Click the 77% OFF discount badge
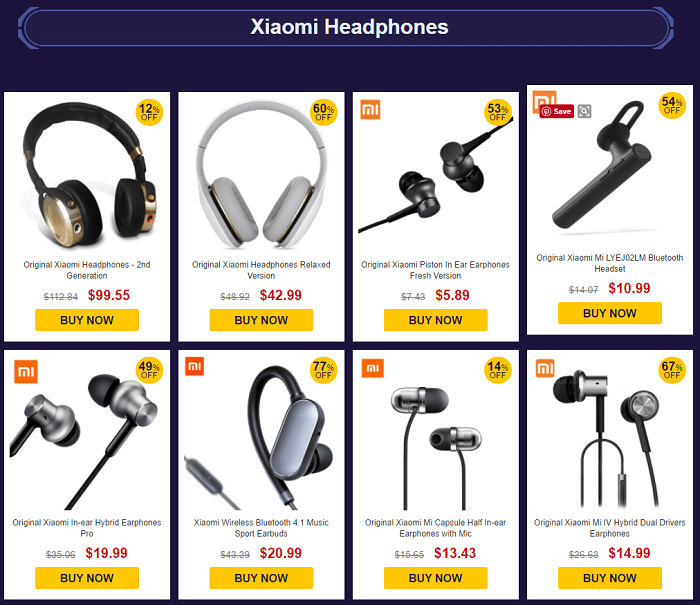 (x=324, y=370)
